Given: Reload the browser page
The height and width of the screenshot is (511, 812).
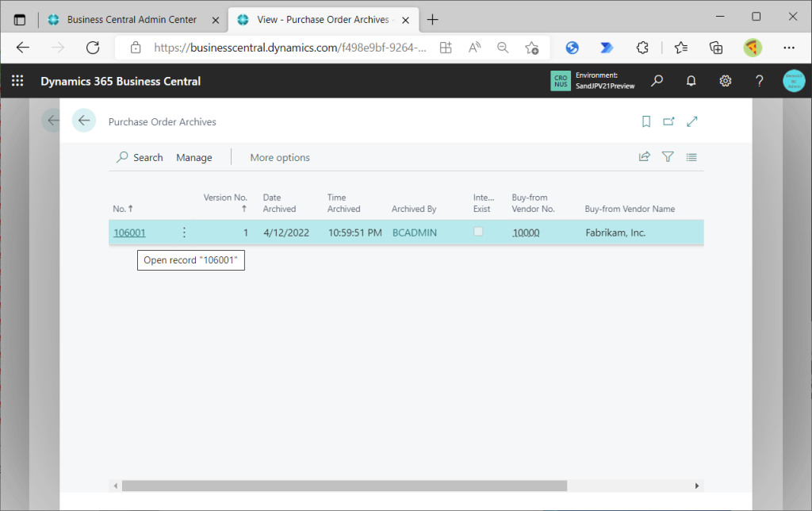Looking at the screenshot, I should [x=93, y=48].
